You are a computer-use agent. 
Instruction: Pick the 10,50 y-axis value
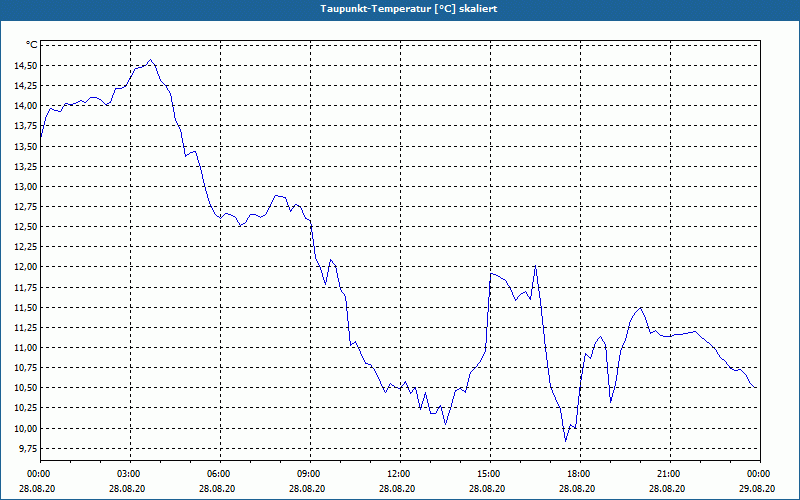[x=24, y=388]
